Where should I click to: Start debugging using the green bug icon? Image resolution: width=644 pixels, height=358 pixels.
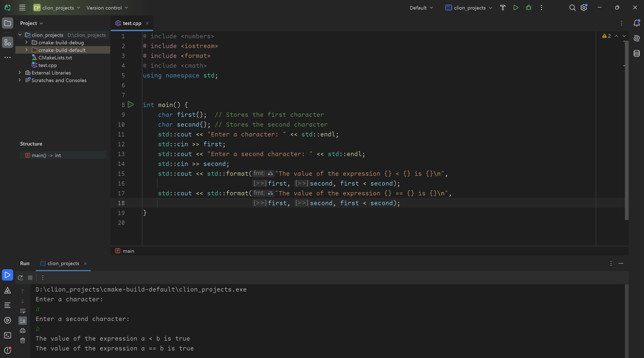[528, 8]
